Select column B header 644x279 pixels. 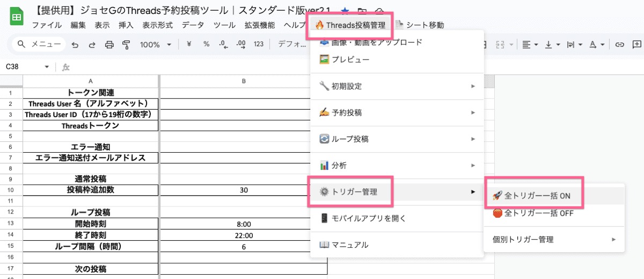(244, 81)
